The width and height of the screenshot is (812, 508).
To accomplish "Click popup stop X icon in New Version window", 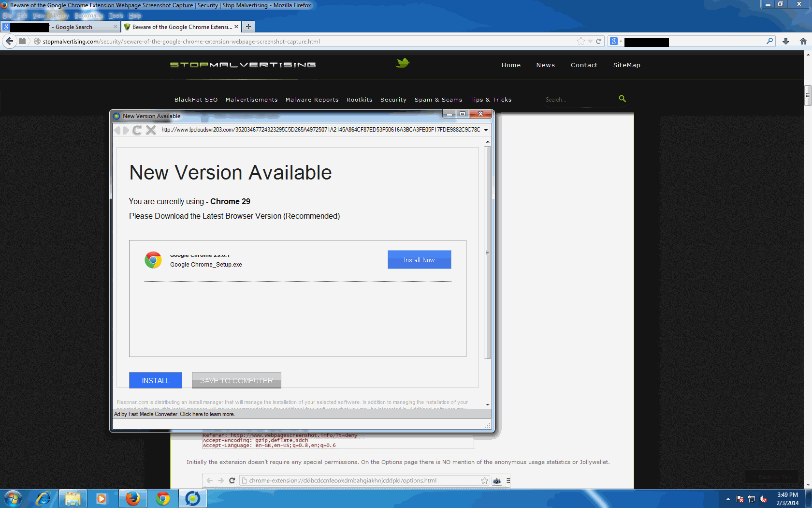I will (x=151, y=130).
